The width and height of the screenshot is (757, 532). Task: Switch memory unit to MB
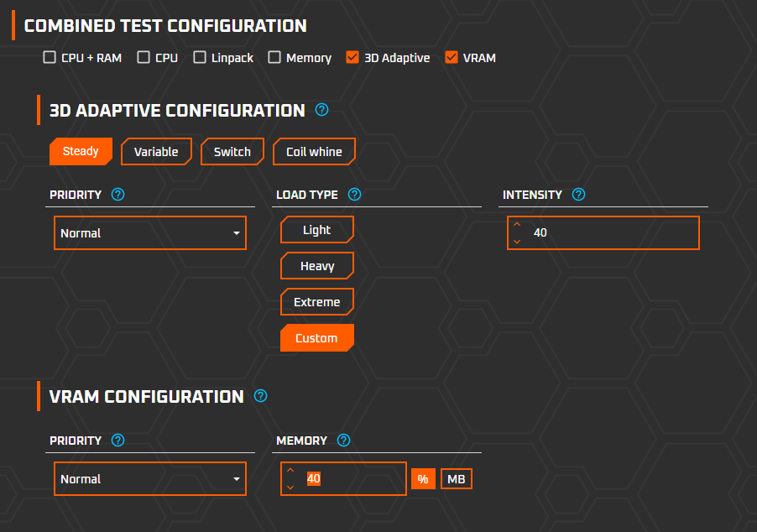point(457,479)
